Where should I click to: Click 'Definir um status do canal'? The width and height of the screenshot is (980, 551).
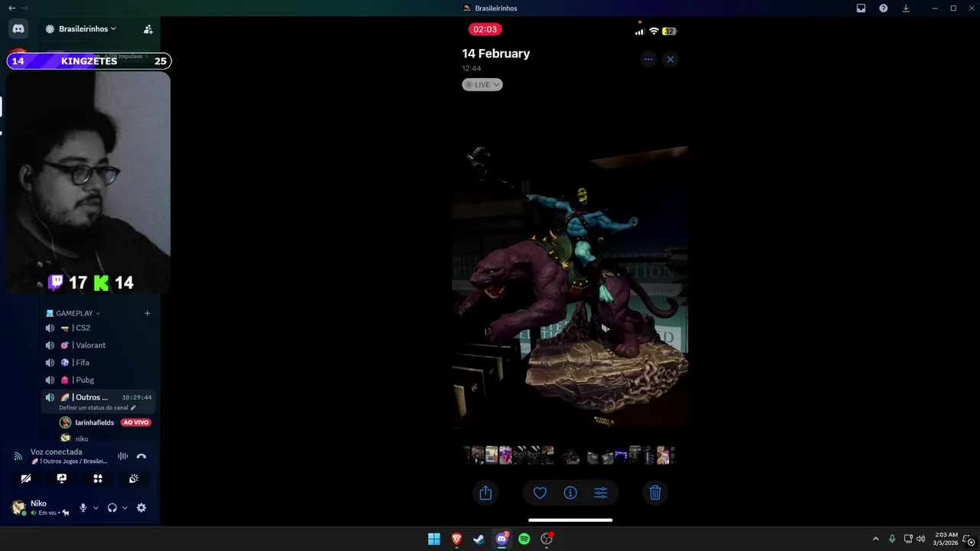[x=97, y=408]
